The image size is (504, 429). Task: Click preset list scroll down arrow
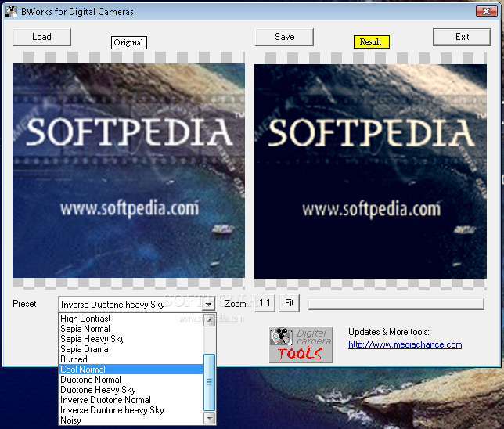210,418
